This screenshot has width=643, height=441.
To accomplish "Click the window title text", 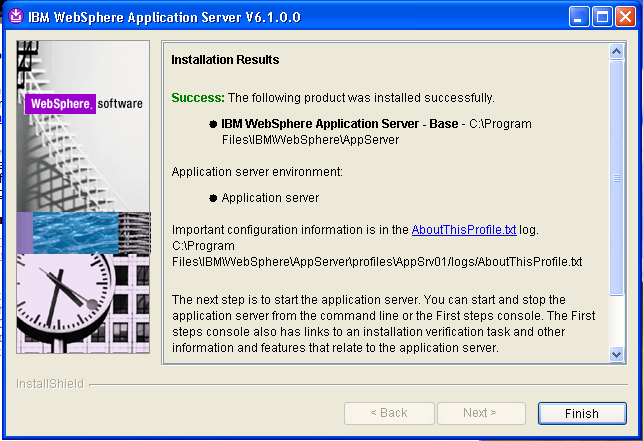I will pos(164,17).
